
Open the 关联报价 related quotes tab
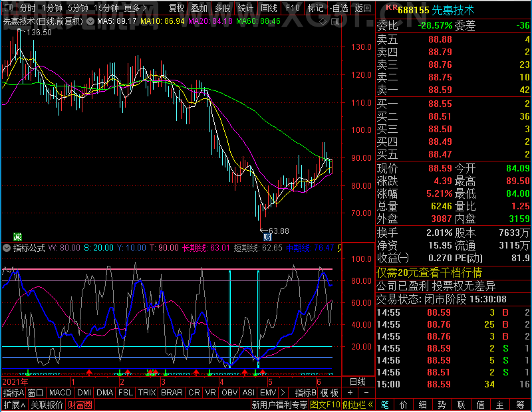tap(47, 405)
